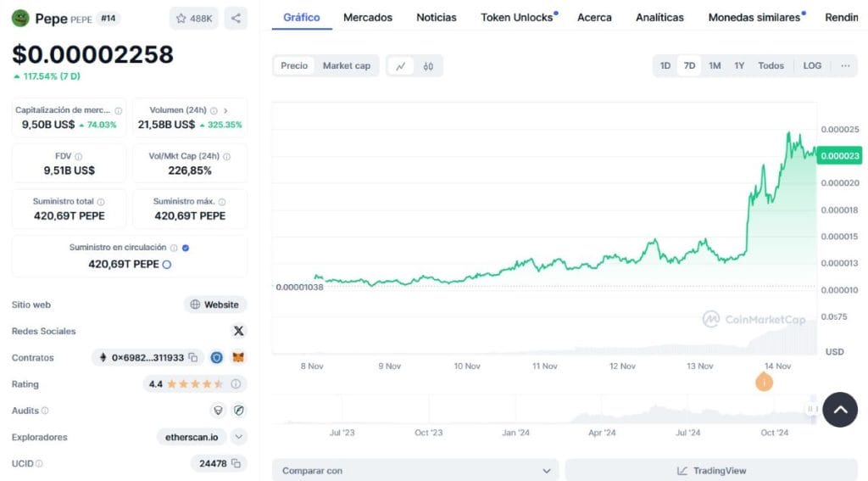Image resolution: width=868 pixels, height=481 pixels.
Task: Open the Acerca tab
Action: tap(594, 17)
